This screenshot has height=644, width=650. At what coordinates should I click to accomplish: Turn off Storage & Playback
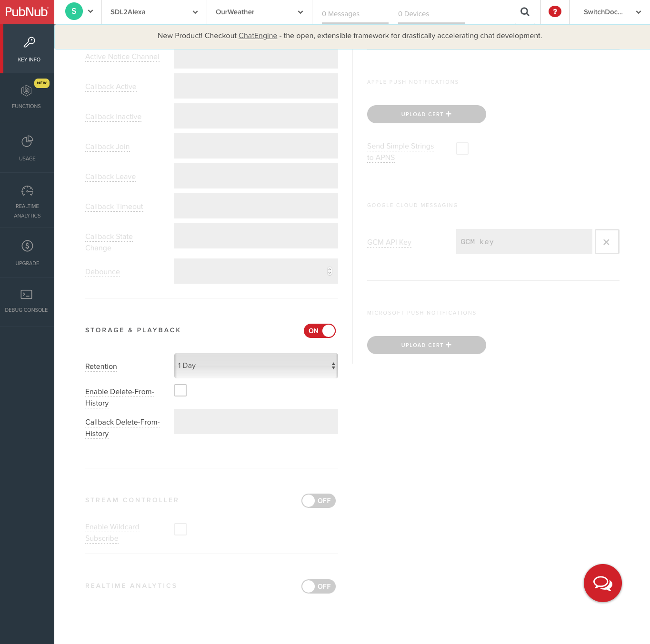[319, 331]
